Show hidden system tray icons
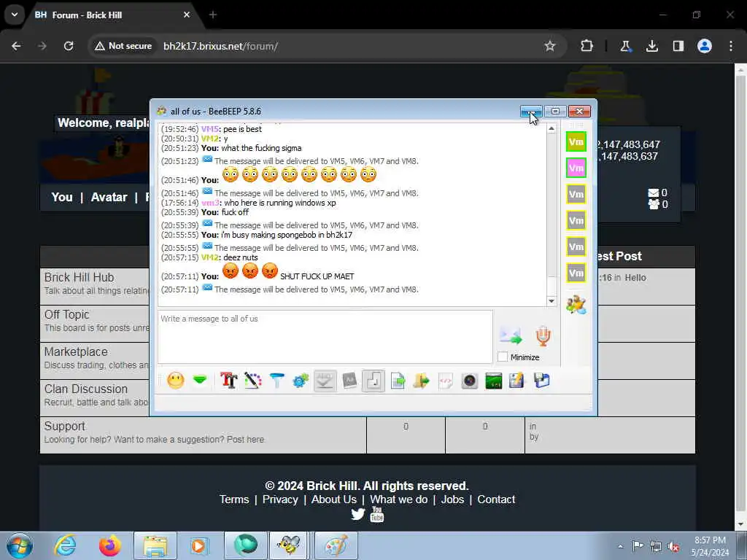This screenshot has height=560, width=747. point(620,546)
